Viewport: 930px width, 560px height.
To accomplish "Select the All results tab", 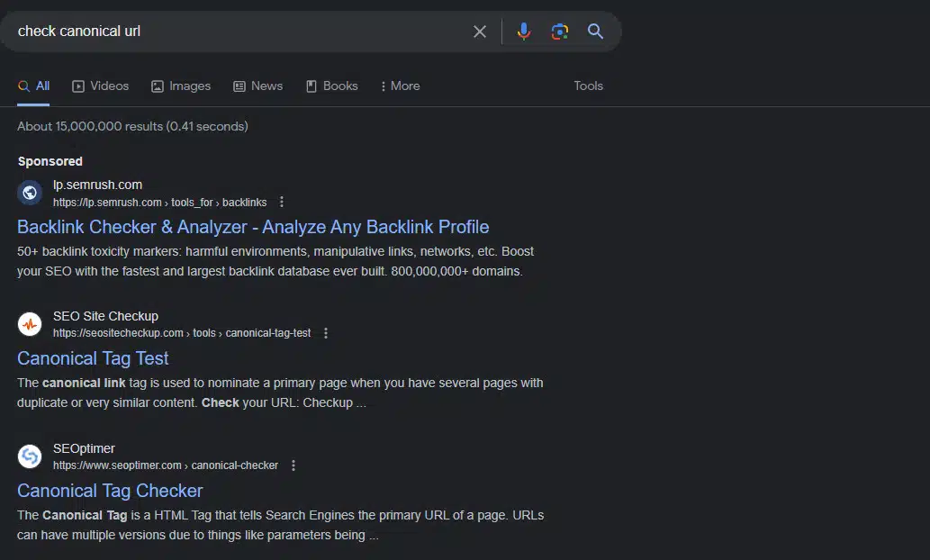I will coord(34,86).
